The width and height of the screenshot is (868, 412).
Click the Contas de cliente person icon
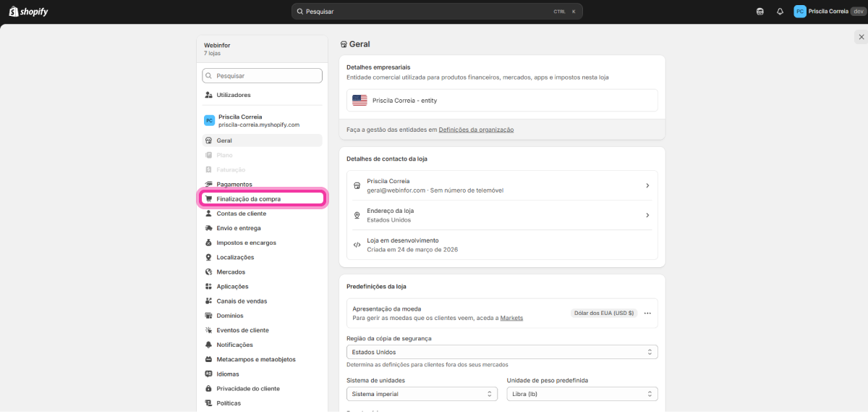[208, 214]
